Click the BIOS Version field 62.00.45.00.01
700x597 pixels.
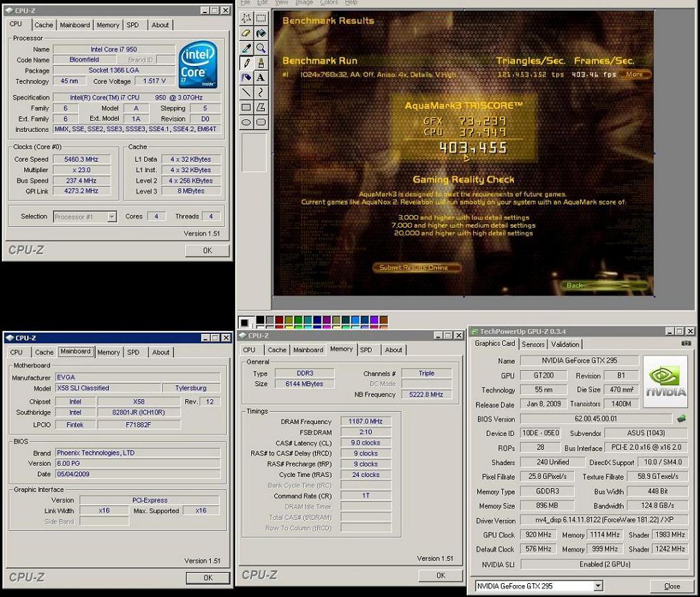pos(596,419)
